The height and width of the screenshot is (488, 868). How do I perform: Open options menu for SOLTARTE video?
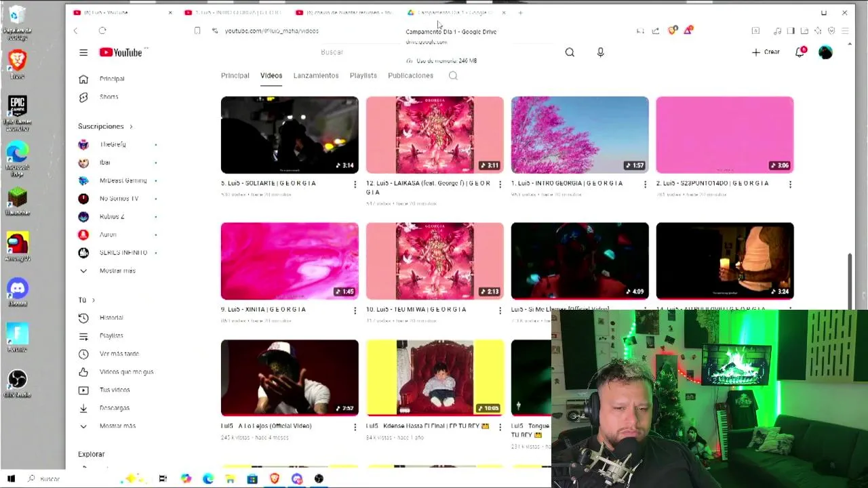[355, 184]
